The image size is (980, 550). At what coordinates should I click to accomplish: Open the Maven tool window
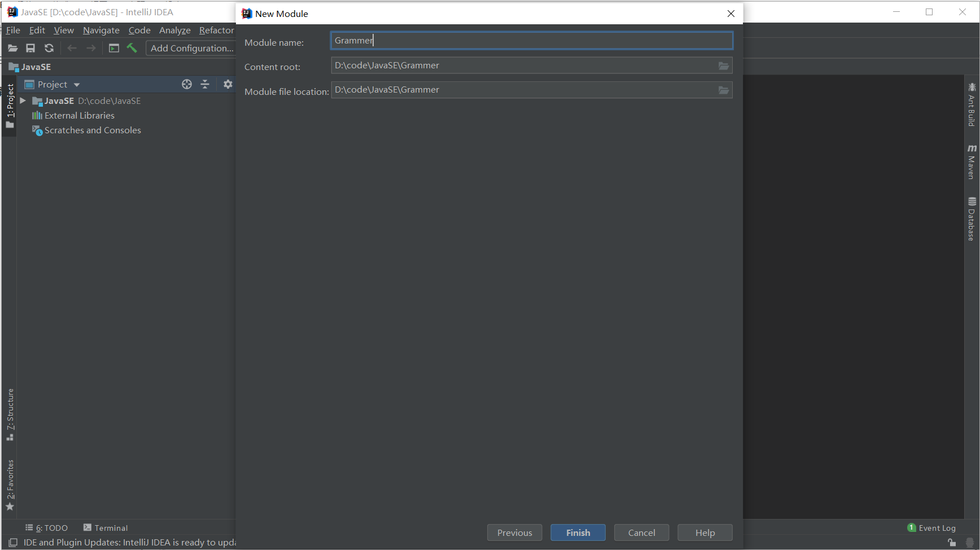click(972, 162)
